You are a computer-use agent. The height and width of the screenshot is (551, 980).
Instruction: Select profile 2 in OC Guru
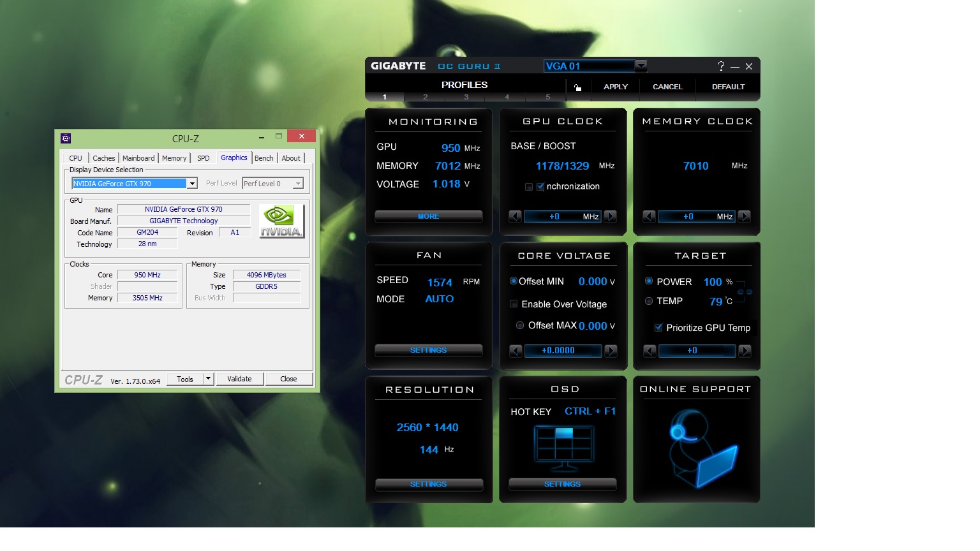tap(426, 97)
